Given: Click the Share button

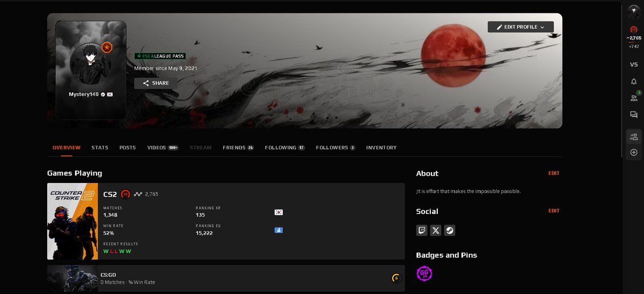Looking at the screenshot, I should (156, 83).
